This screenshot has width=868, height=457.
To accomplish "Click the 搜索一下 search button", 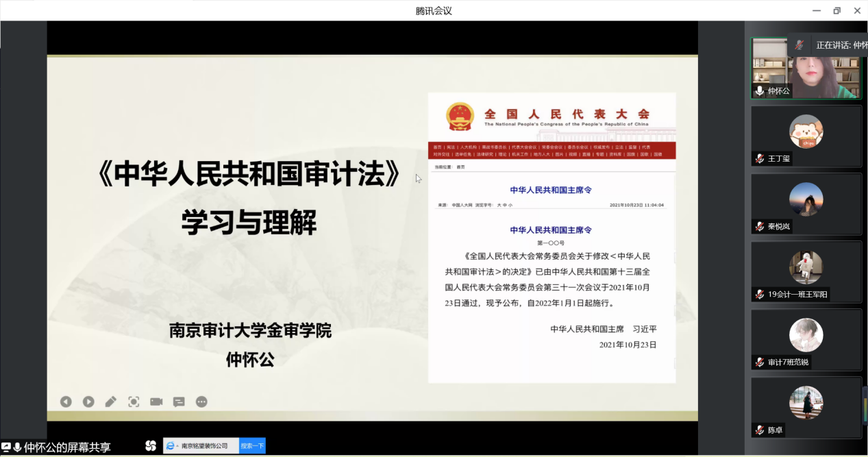I will coord(252,446).
